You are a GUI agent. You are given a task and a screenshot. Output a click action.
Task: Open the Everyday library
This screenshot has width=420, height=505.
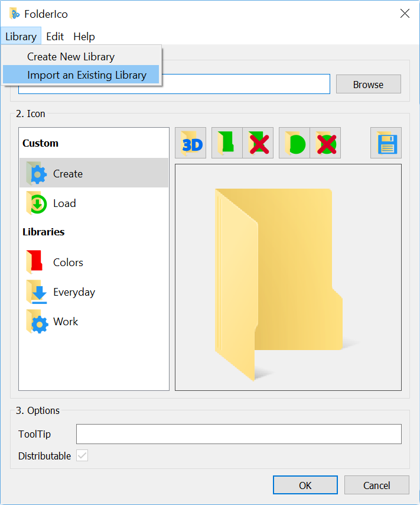pos(94,292)
